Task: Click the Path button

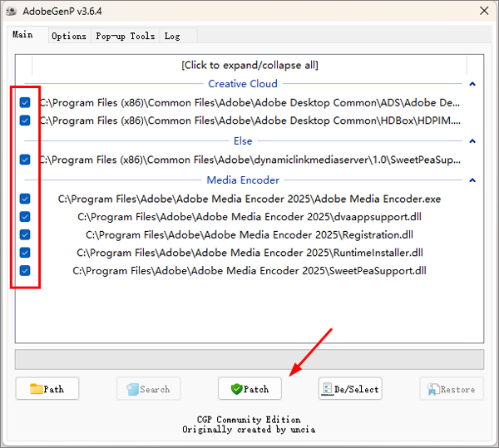Action: click(x=47, y=388)
